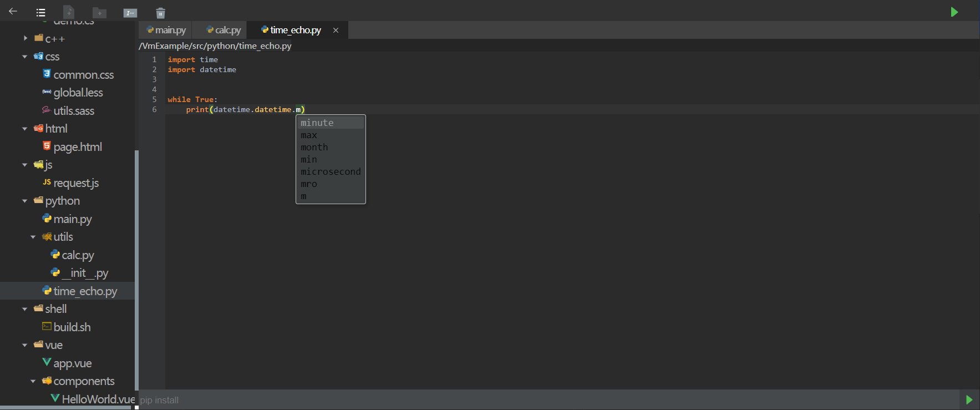Click the trash delete icon
Viewport: 980px width, 410px height.
pos(160,13)
